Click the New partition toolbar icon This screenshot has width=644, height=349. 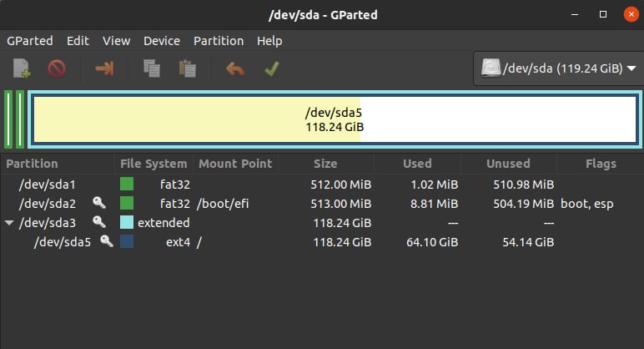(x=21, y=69)
